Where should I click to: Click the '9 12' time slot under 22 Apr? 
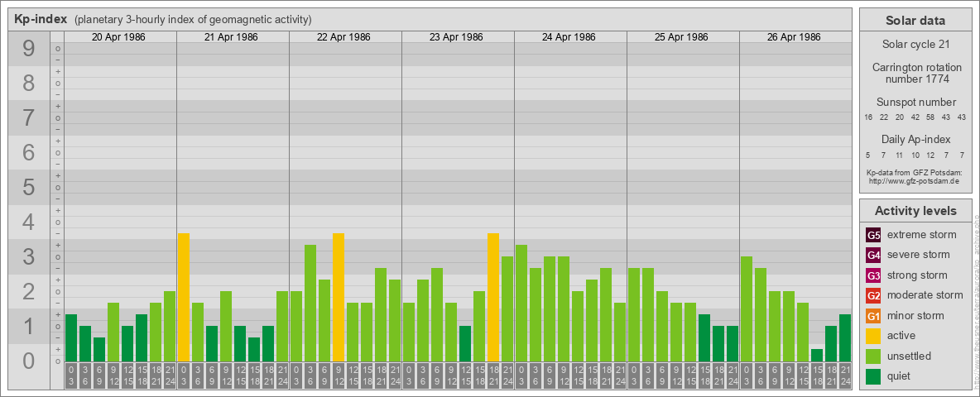pos(339,375)
